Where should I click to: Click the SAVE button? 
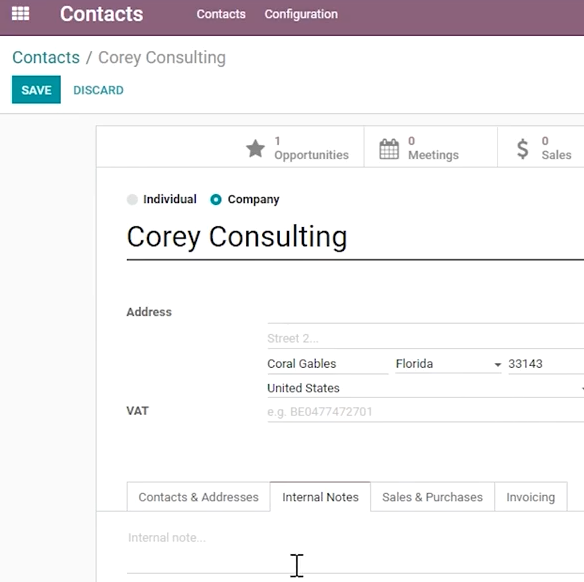click(36, 90)
